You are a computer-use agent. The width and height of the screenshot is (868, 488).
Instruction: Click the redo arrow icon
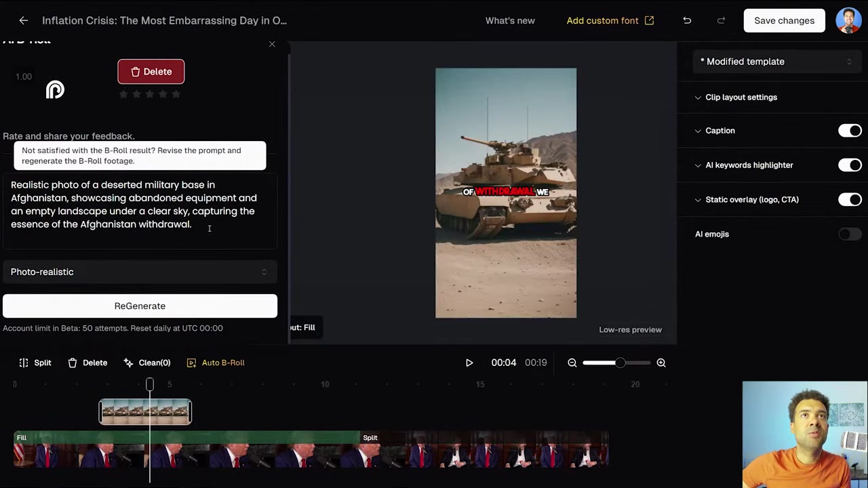coord(721,20)
